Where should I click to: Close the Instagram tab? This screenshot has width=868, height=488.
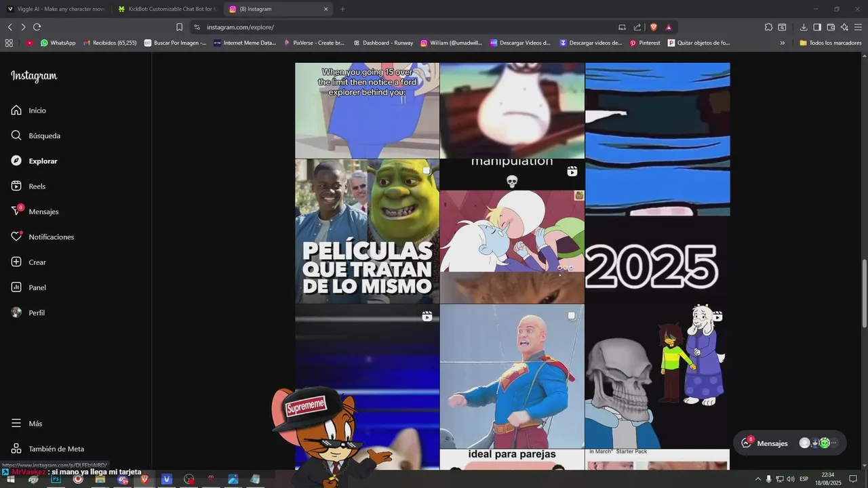(x=325, y=9)
